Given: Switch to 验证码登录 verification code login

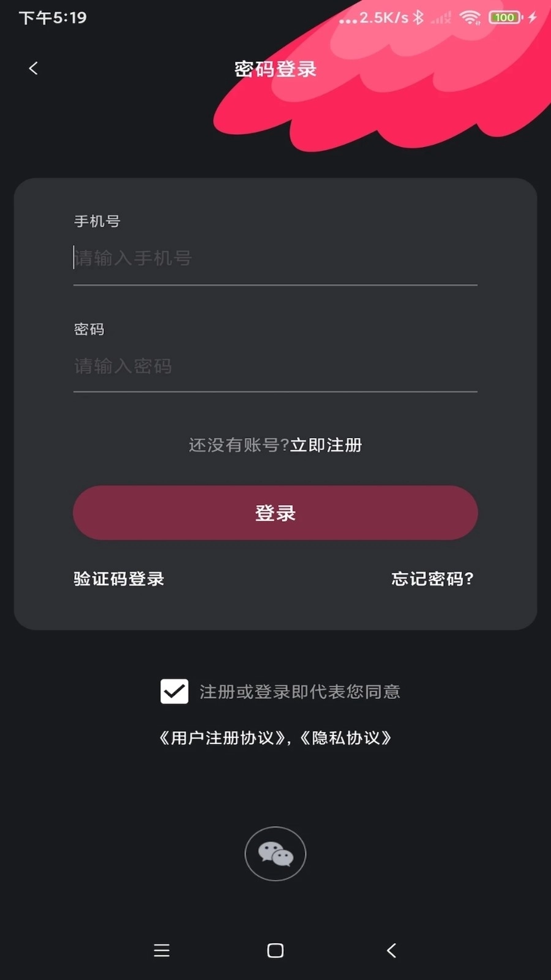Looking at the screenshot, I should click(119, 579).
